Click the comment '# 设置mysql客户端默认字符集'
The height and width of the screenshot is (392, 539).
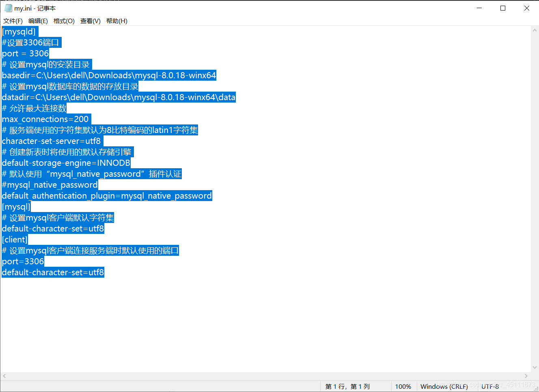[58, 218]
